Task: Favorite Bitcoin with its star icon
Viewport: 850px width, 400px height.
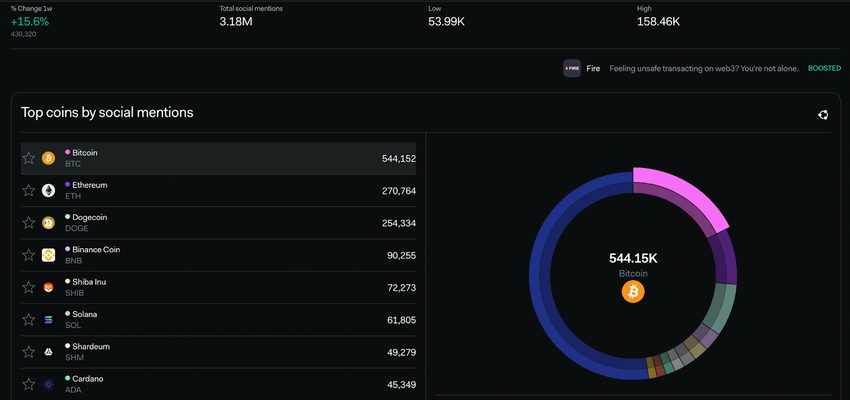Action: [29, 158]
